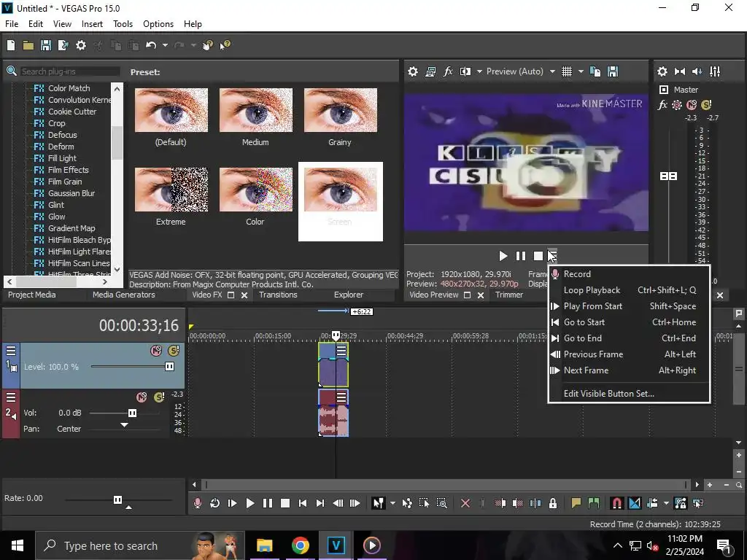Screen dimensions: 747x560
Task: Toggle Enable Snapping magnet icon
Action: tap(617, 503)
